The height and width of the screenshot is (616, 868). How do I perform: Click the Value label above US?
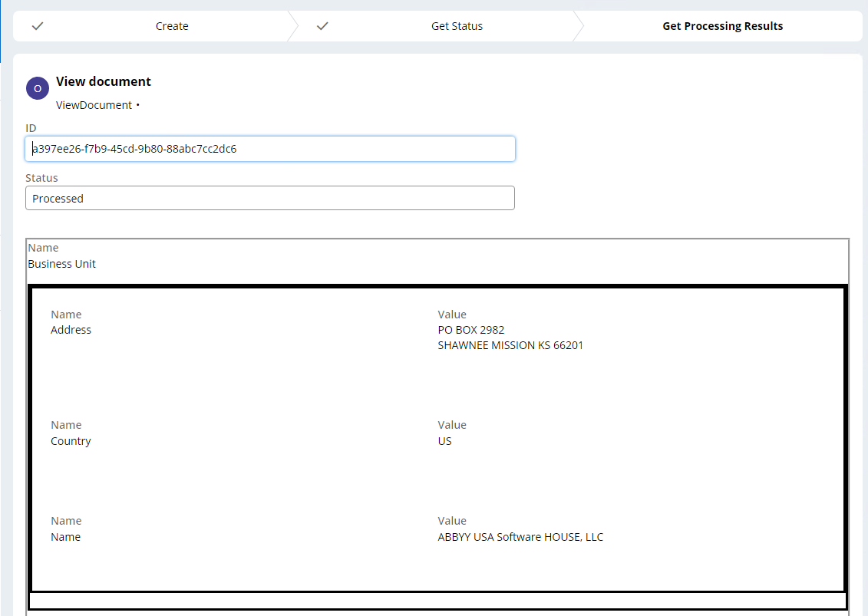(452, 425)
